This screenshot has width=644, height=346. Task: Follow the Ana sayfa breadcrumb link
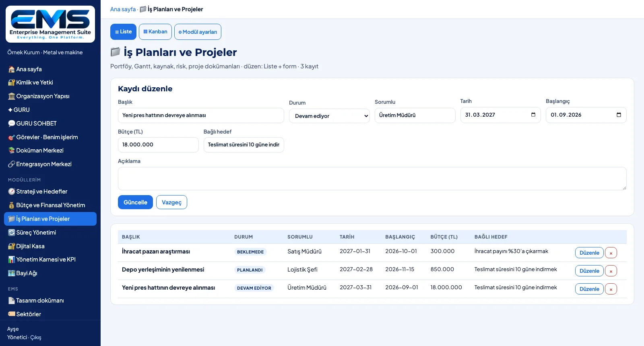123,9
